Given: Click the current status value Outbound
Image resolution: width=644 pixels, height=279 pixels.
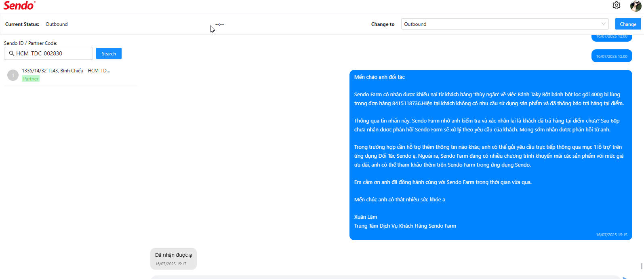Looking at the screenshot, I should coord(57,24).
